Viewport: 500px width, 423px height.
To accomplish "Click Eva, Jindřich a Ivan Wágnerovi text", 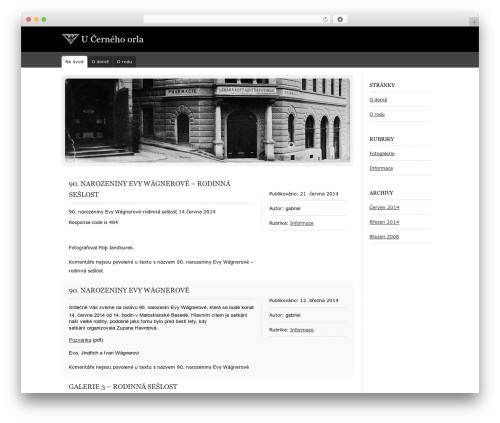I will point(104,353).
